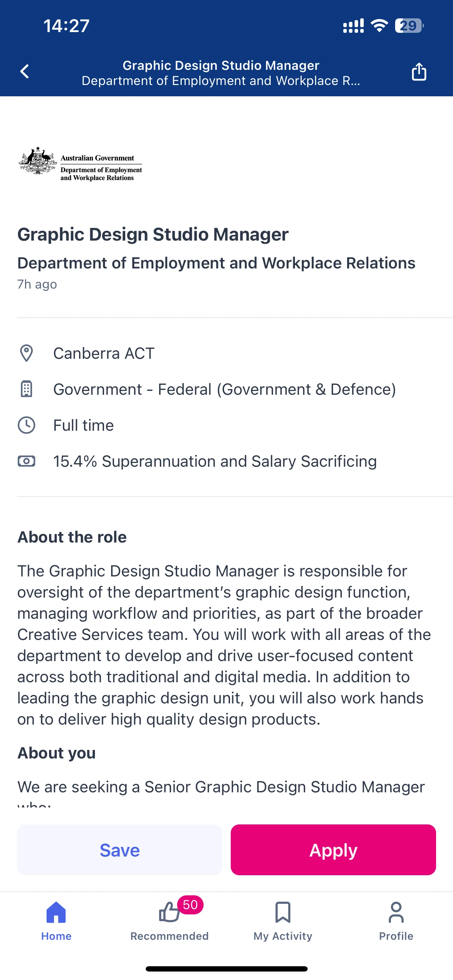This screenshot has height=980, width=453.
Task: Open the Home tab
Action: 56,921
